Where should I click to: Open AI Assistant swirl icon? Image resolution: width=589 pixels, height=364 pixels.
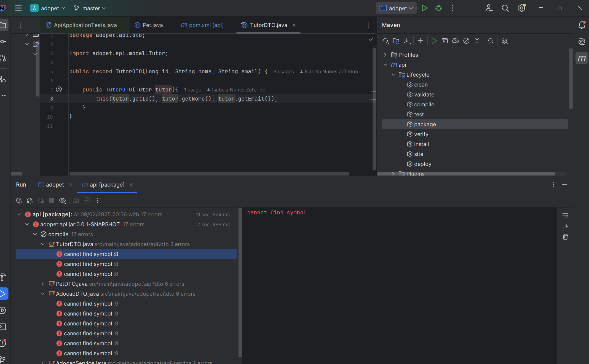[x=582, y=42]
